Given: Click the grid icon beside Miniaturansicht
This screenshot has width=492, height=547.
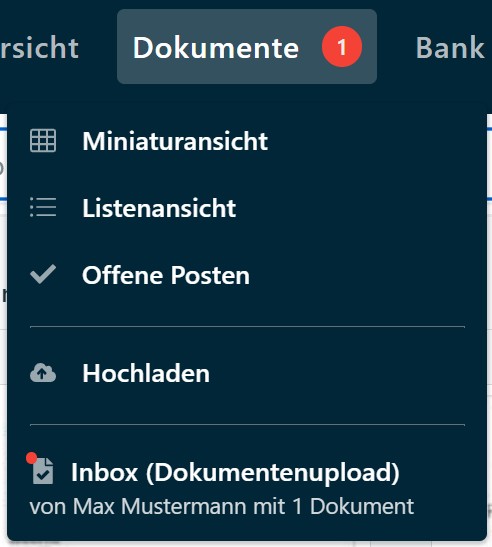Looking at the screenshot, I should [43, 141].
